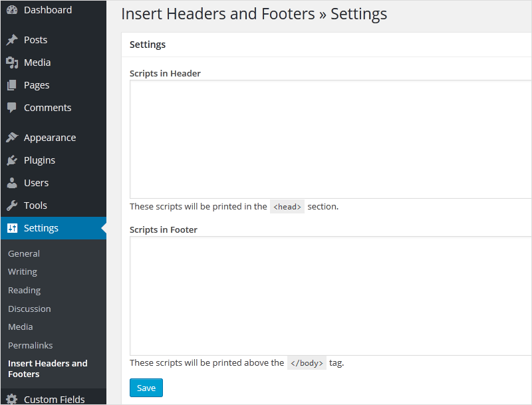Click inside the Scripts in Footer textarea
The image size is (532, 405).
pos(326,293)
